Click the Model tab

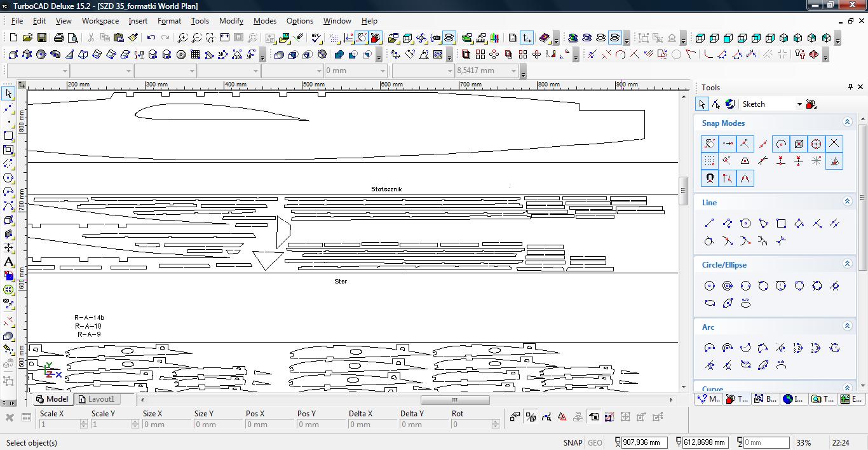(x=52, y=399)
